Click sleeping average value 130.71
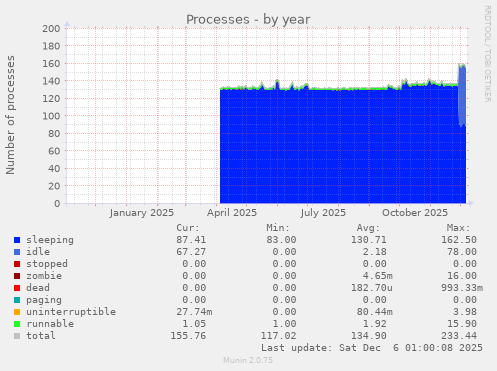The image size is (497, 371). (369, 240)
